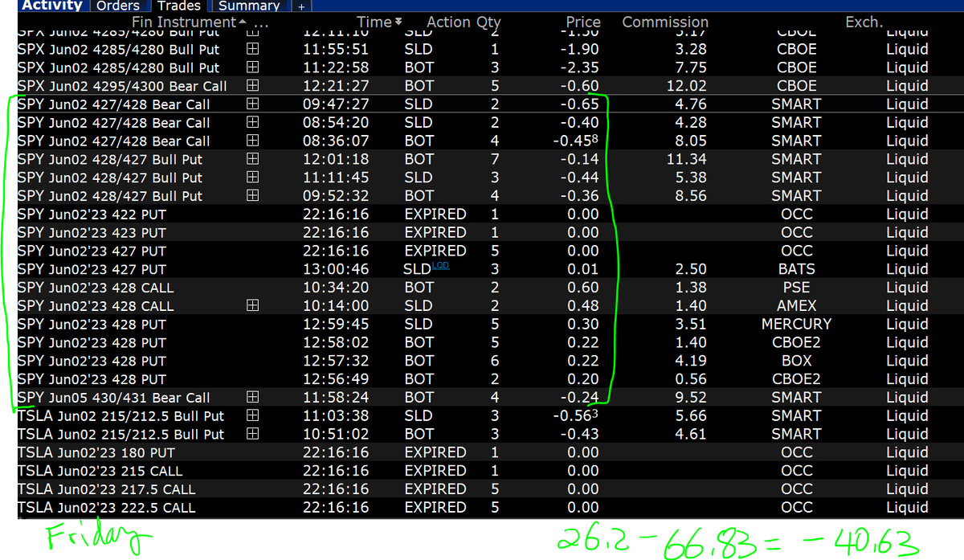The height and width of the screenshot is (560, 964).
Task: Click the Action column header
Action: coord(448,22)
